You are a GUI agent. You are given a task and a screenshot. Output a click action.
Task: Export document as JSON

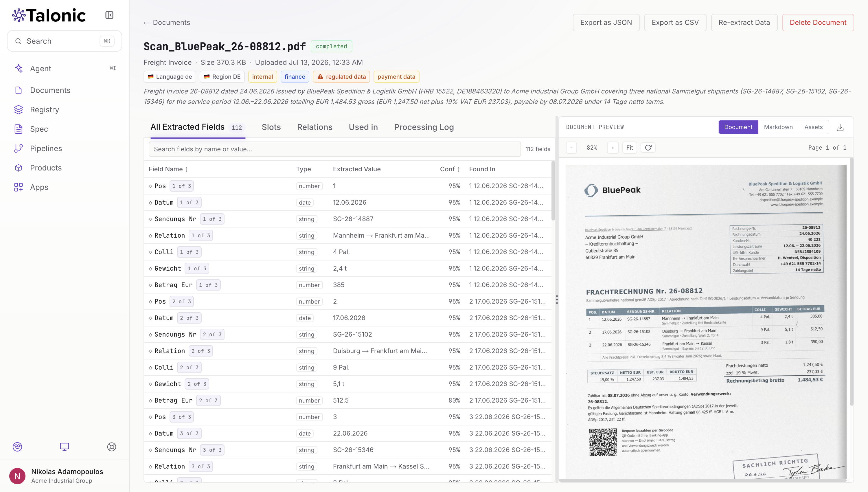click(x=606, y=23)
